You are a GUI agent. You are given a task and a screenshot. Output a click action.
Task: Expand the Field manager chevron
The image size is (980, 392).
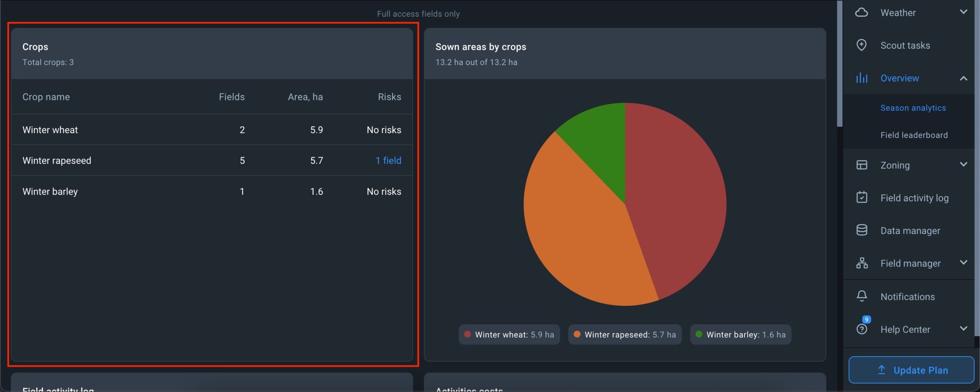pos(963,263)
